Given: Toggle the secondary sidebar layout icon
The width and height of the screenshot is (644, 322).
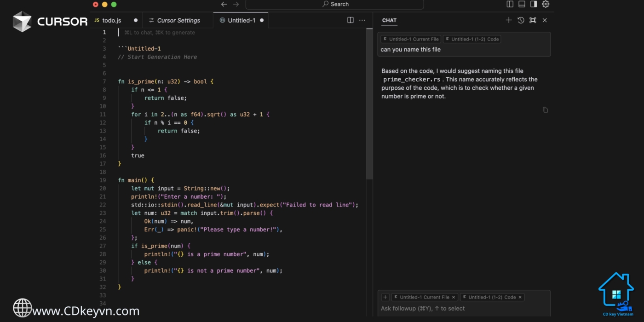Looking at the screenshot, I should click(534, 4).
